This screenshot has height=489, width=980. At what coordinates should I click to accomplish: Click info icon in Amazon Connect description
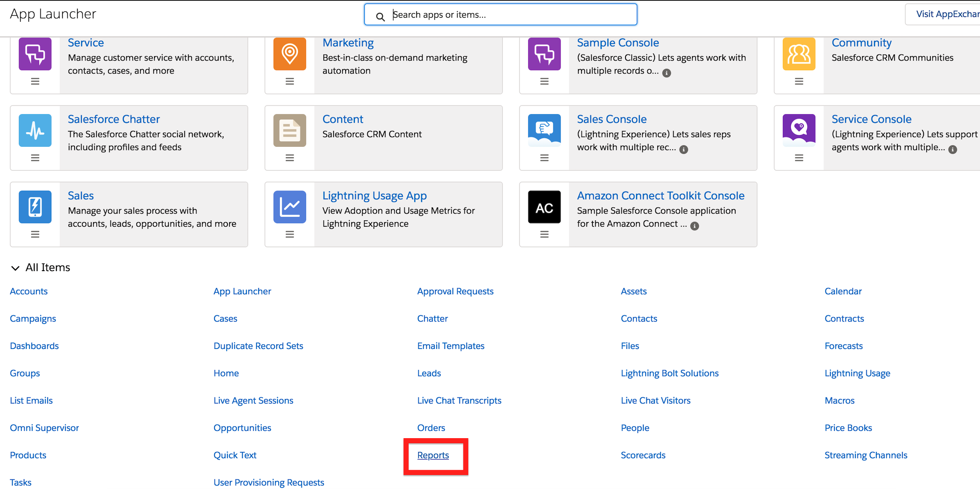(694, 226)
